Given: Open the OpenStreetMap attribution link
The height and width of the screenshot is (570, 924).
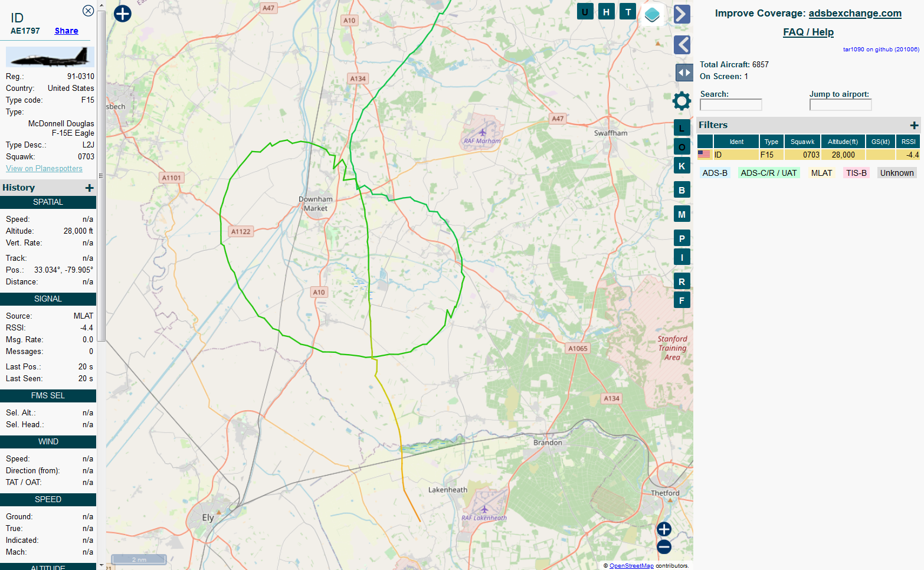Looking at the screenshot, I should (x=631, y=565).
